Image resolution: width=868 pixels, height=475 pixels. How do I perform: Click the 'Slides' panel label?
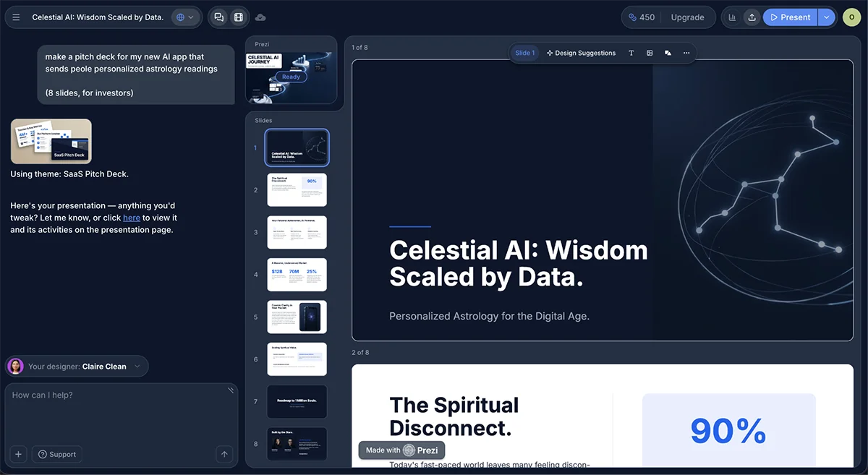[x=263, y=121]
